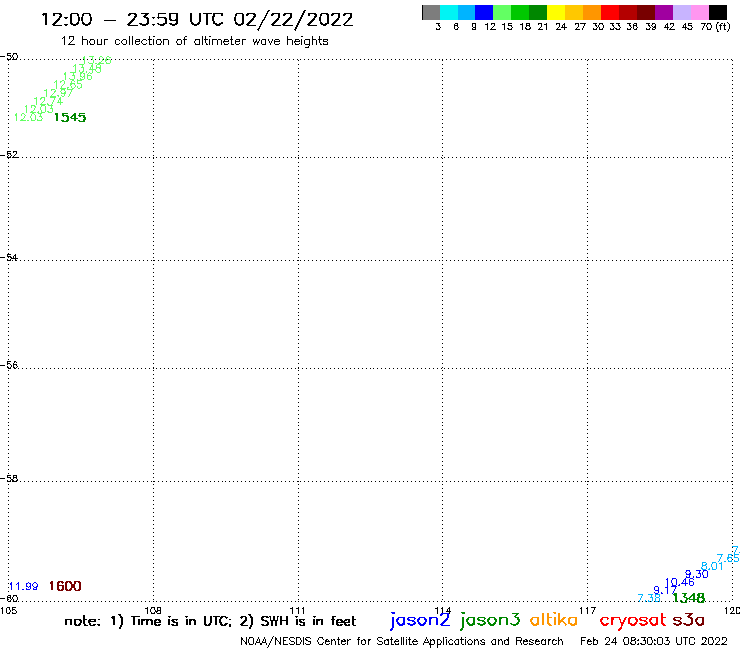Click the wave height value '13.96'
The image size is (740, 650).
(77, 76)
